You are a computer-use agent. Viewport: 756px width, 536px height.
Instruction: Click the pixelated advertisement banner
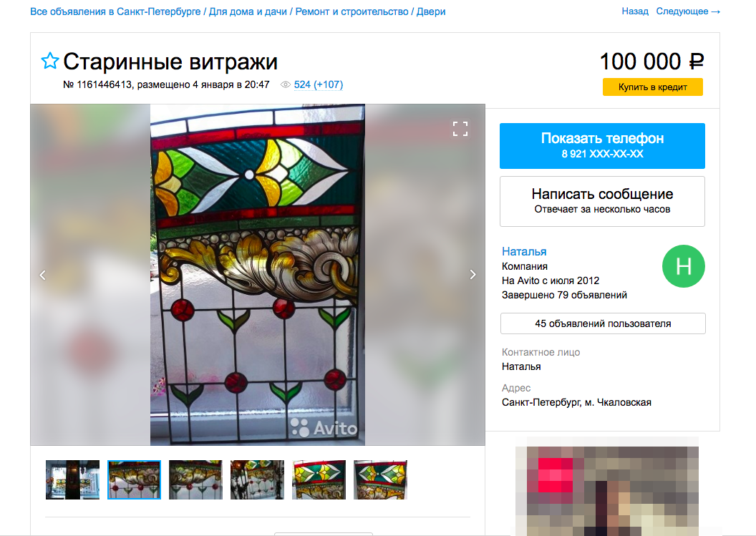607,487
